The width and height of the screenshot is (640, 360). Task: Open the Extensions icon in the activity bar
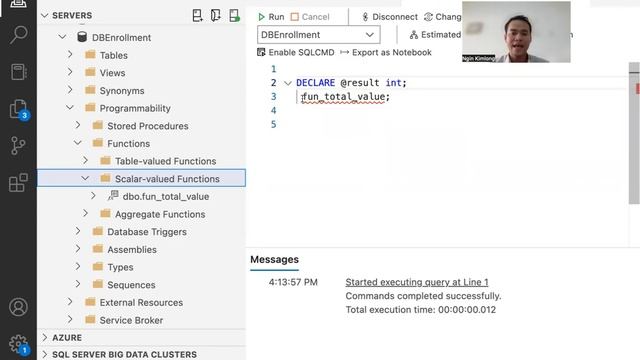pos(18,182)
